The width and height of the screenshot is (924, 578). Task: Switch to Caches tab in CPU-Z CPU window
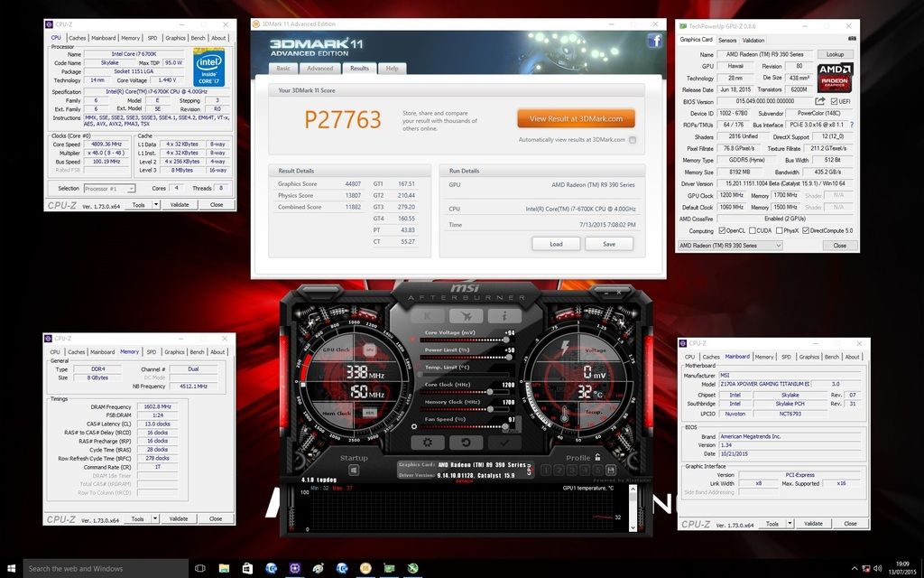tap(78, 38)
